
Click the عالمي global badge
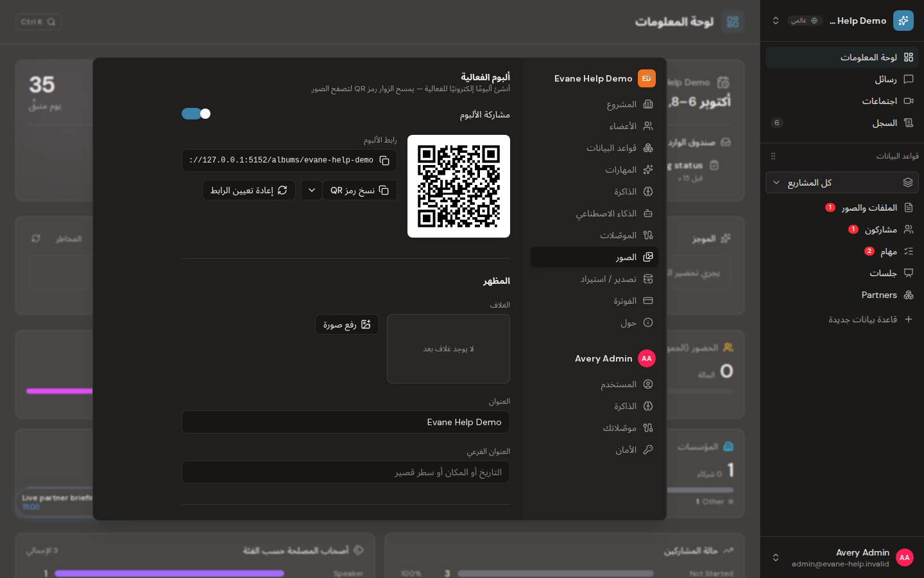(805, 21)
